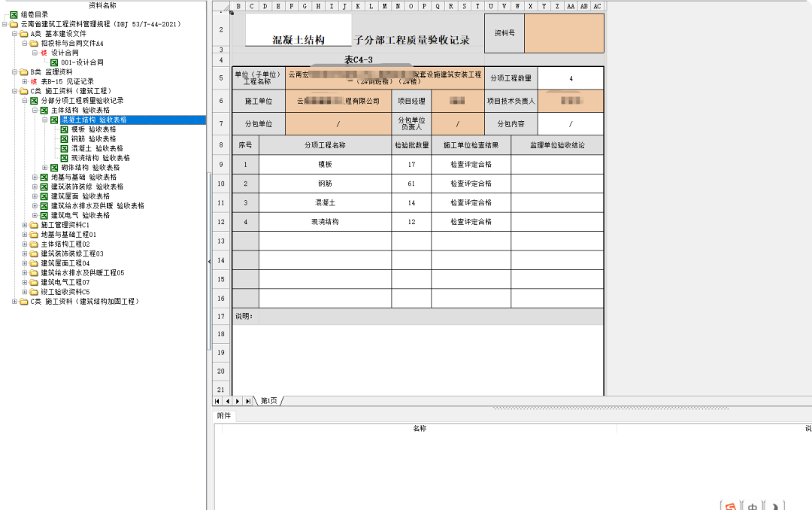Click the folder icon of 竣工验收资料C5
Screen dimensions: 812x510
pos(34,292)
